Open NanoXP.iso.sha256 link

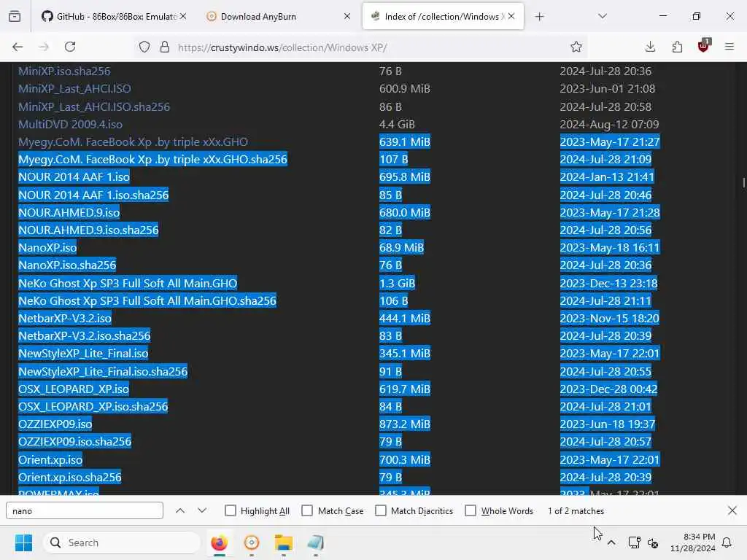coord(67,265)
